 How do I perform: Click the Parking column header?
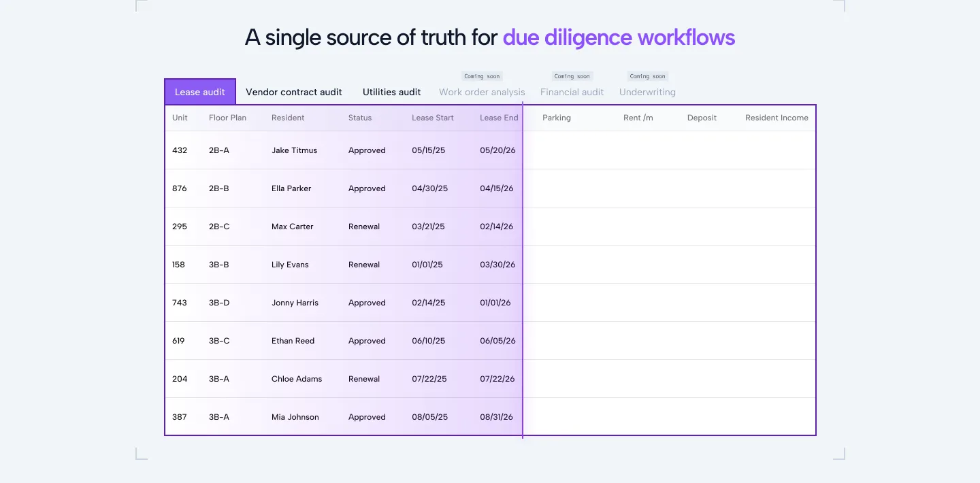557,118
